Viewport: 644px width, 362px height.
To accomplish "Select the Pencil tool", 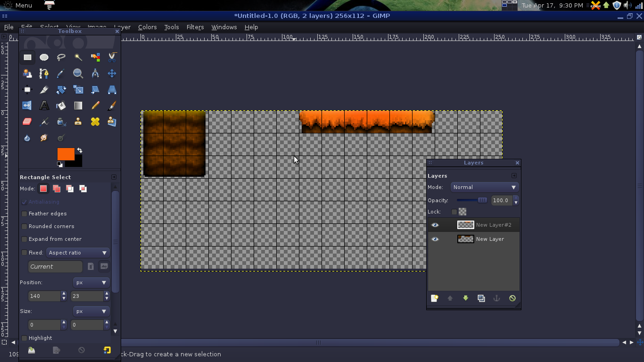I will 95,106.
